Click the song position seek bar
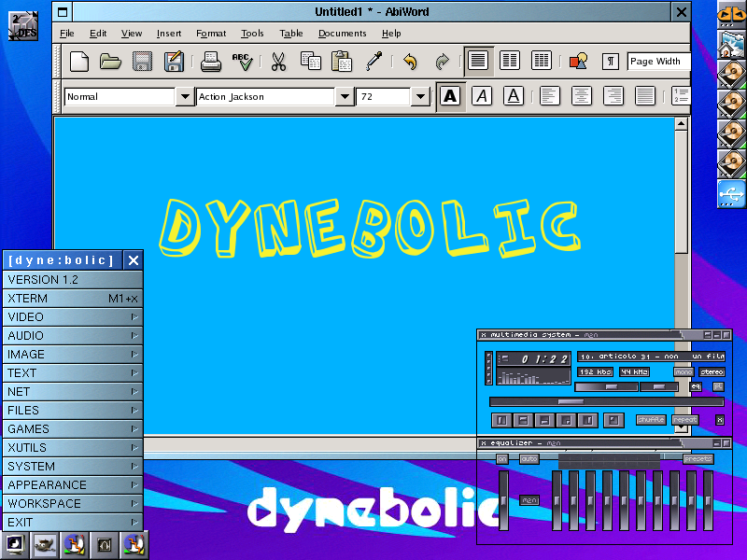Image resolution: width=747 pixels, height=560 pixels. point(606,402)
